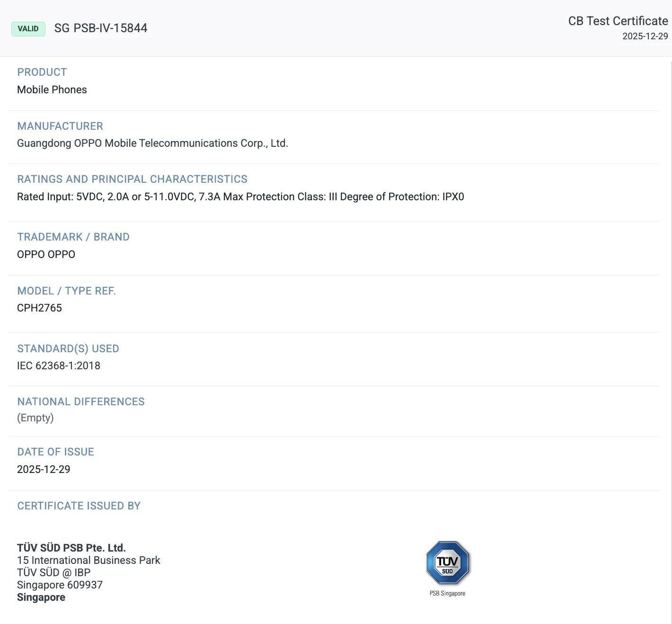This screenshot has height=624, width=672.
Task: Click the CB Test Certificate heading
Action: [x=618, y=21]
